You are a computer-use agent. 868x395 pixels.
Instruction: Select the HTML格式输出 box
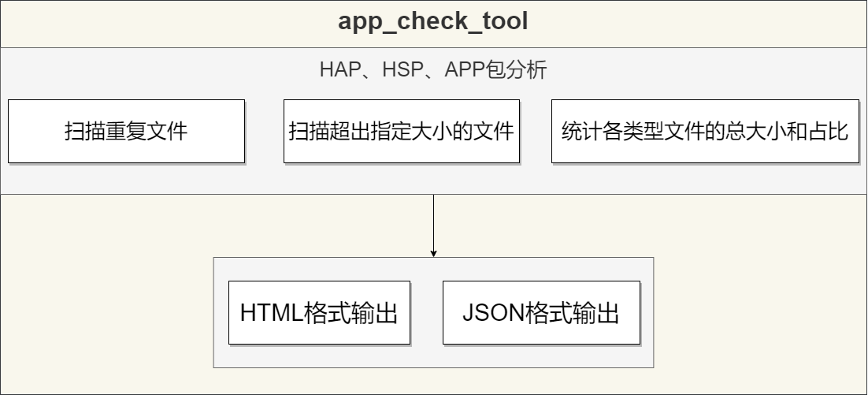tap(319, 313)
